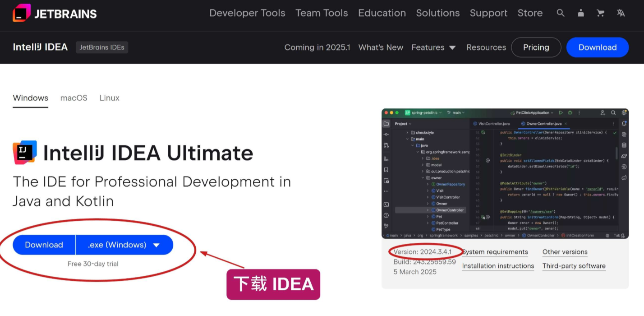This screenshot has height=316, width=644.
Task: Open the Education menu
Action: (x=382, y=13)
